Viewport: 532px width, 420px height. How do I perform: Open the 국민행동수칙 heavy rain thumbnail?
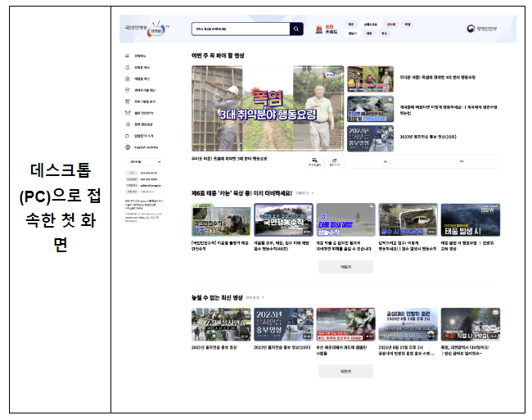tap(283, 220)
